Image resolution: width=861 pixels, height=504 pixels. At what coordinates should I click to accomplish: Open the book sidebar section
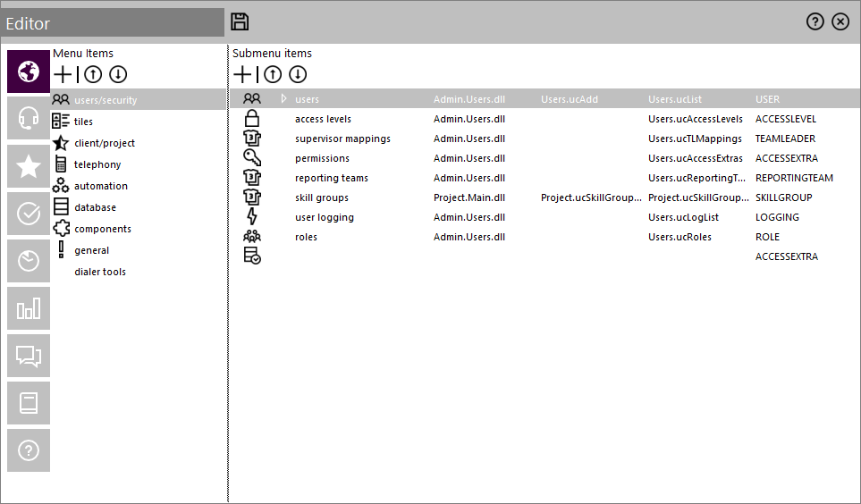click(x=29, y=403)
